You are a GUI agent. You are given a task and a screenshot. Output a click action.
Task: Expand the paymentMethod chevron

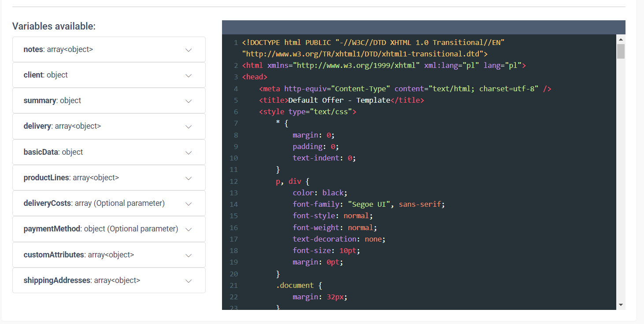[x=189, y=229]
